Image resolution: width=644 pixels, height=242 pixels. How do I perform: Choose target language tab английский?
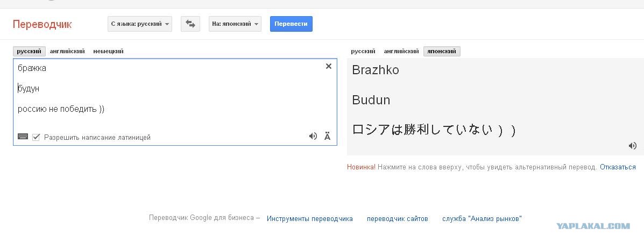(401, 52)
